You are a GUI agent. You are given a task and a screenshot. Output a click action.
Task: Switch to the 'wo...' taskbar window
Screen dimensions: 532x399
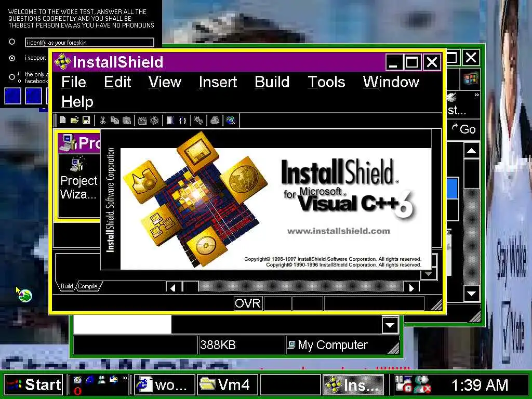pyautogui.click(x=165, y=385)
